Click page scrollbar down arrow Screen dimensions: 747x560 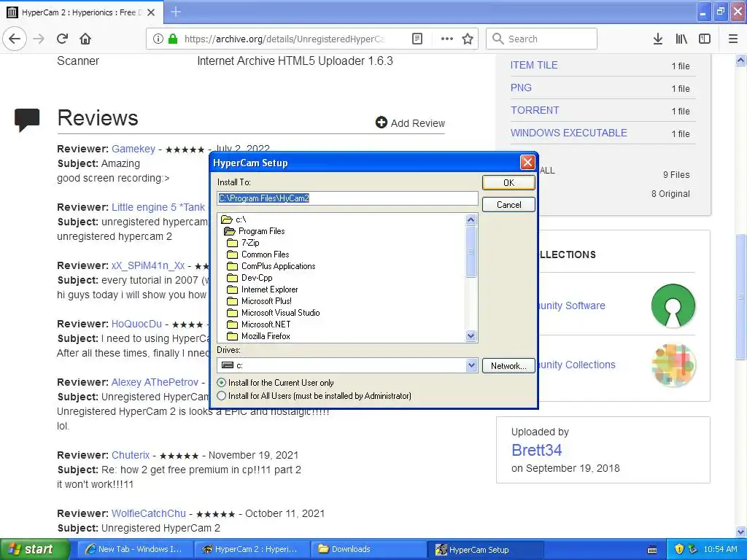click(x=741, y=532)
